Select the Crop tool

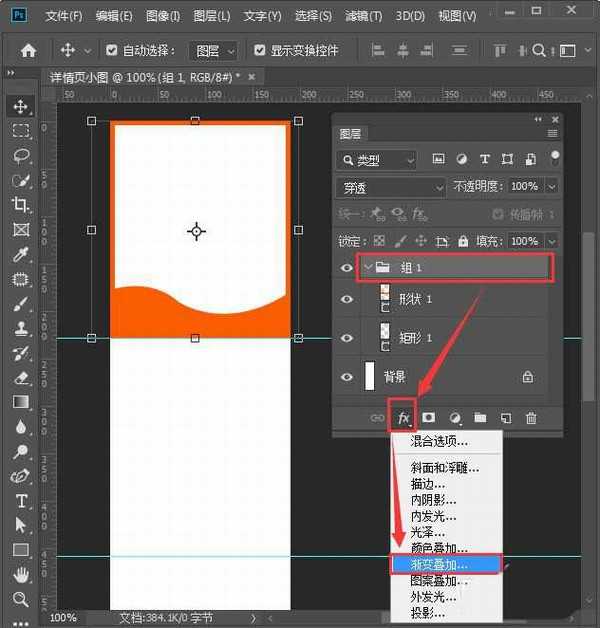[x=20, y=204]
